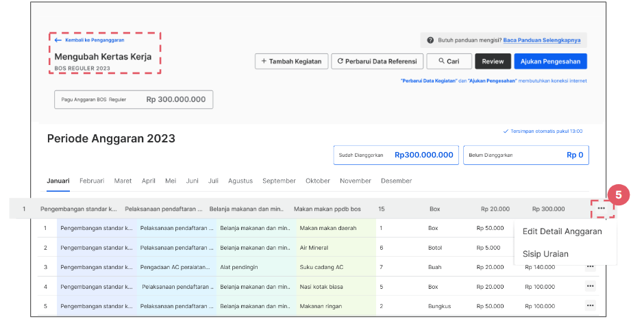Open Baca Panduan Selengkapnya link
Image resolution: width=644 pixels, height=319 pixels.
point(542,40)
